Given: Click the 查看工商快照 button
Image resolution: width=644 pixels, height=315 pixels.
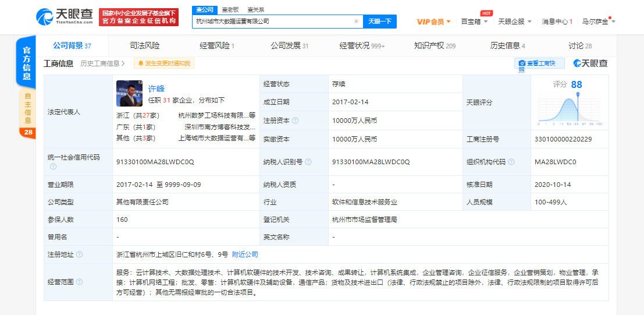Looking at the screenshot, I should tap(540, 63).
